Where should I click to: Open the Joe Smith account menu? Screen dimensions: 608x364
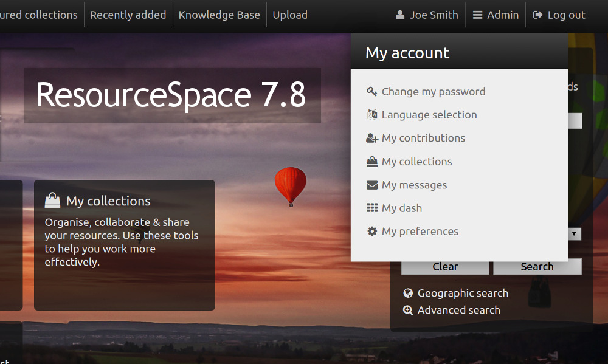[427, 15]
